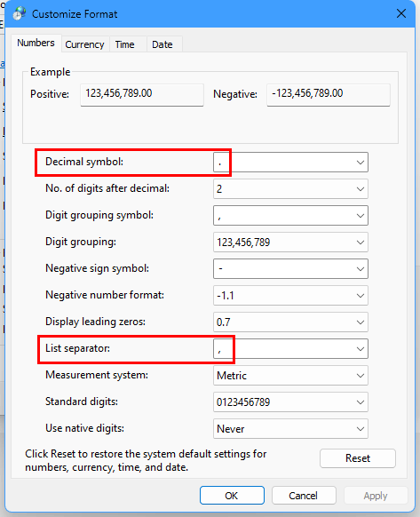Open the Digit grouping symbol dropdown
Image resolution: width=420 pixels, height=517 pixels.
[290, 216]
